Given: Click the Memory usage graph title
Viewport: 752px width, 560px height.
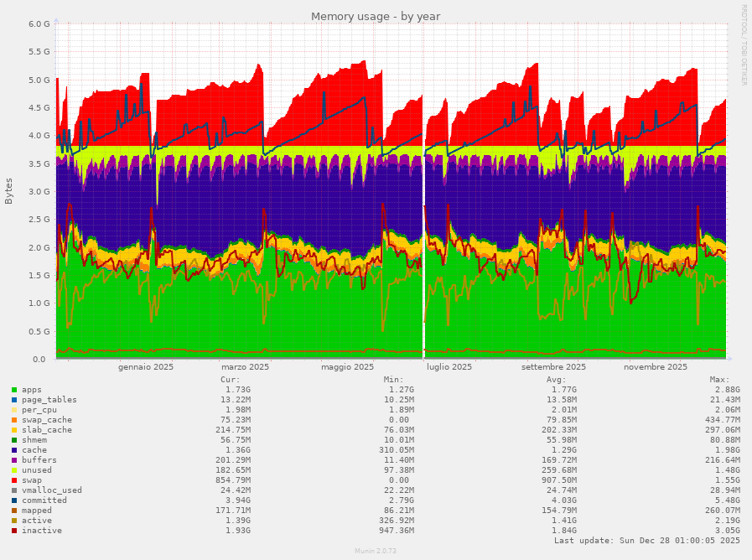Looking at the screenshot, I should [x=376, y=16].
